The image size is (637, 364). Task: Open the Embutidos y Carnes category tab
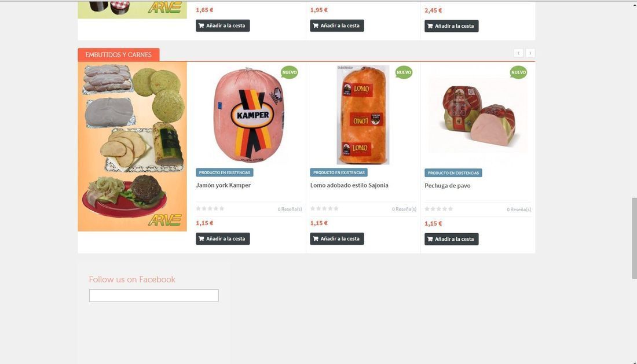pos(119,55)
